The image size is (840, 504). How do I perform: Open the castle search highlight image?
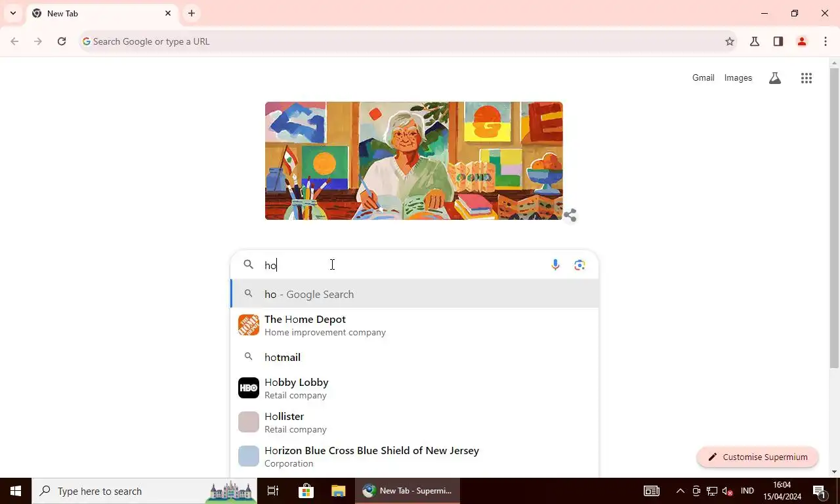230,492
